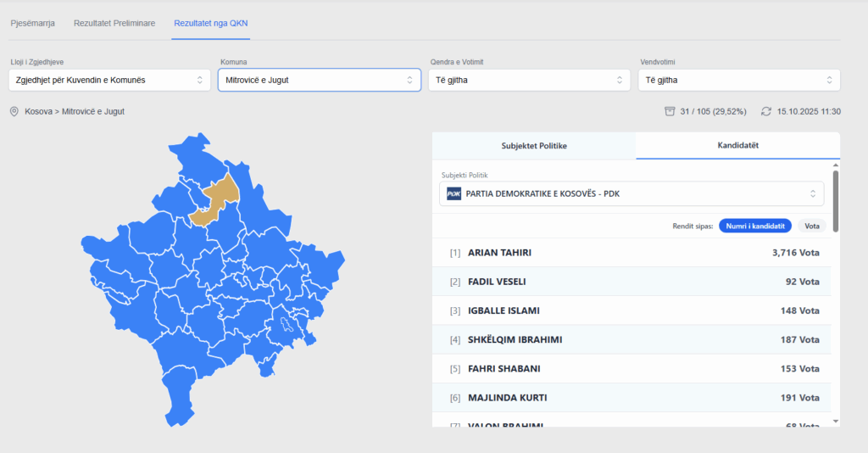Sort candidates by Vota
The image size is (868, 453).
pos(811,226)
